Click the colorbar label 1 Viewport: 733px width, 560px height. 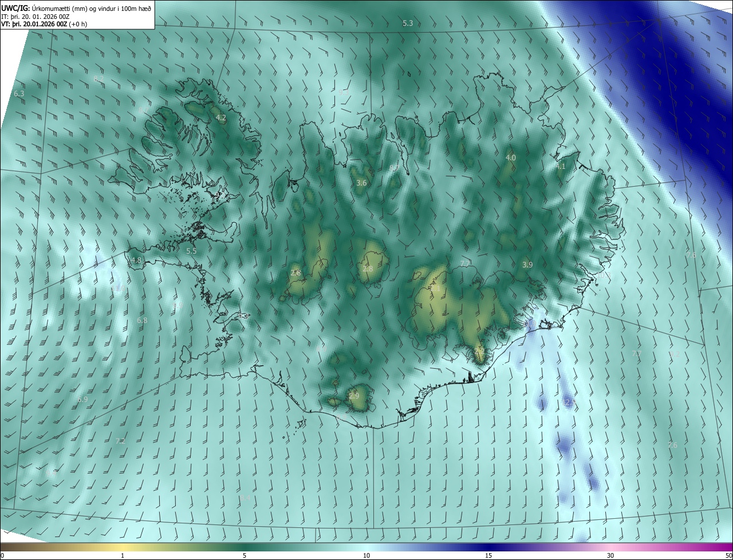point(123,555)
